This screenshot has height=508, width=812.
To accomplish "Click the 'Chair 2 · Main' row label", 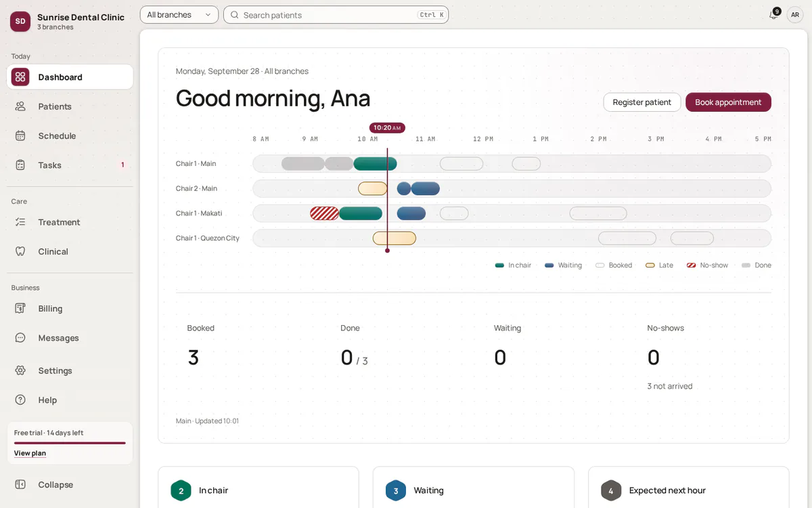I will (x=196, y=188).
